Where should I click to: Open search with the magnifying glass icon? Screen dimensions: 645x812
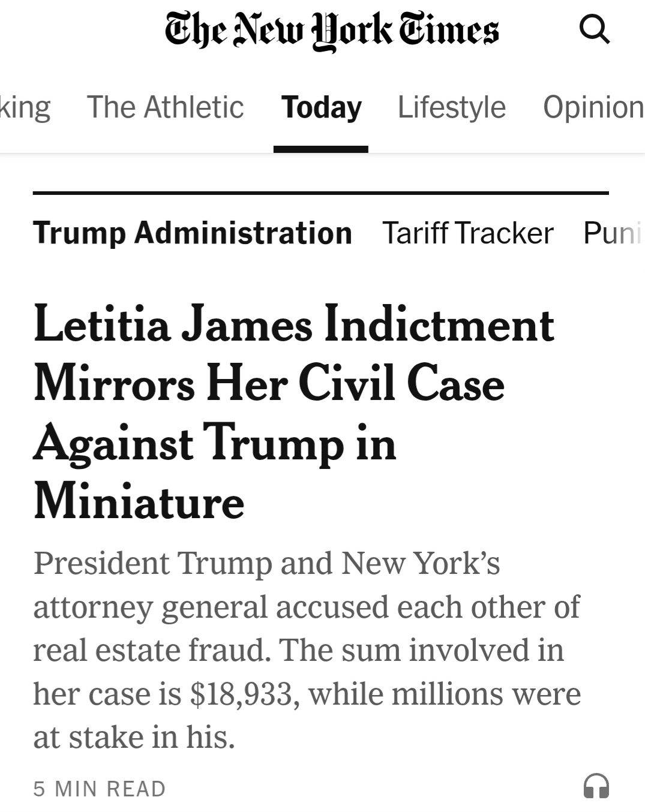coord(594,30)
